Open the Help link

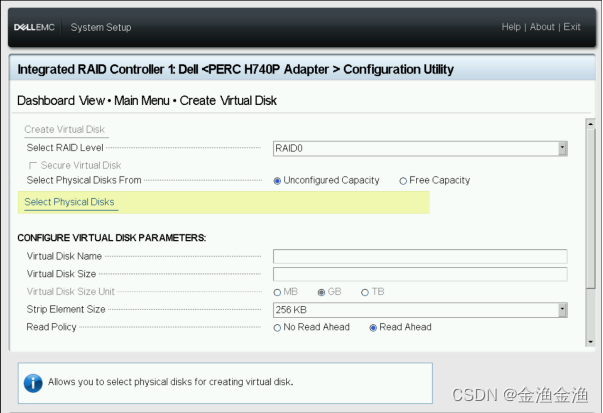pos(511,27)
